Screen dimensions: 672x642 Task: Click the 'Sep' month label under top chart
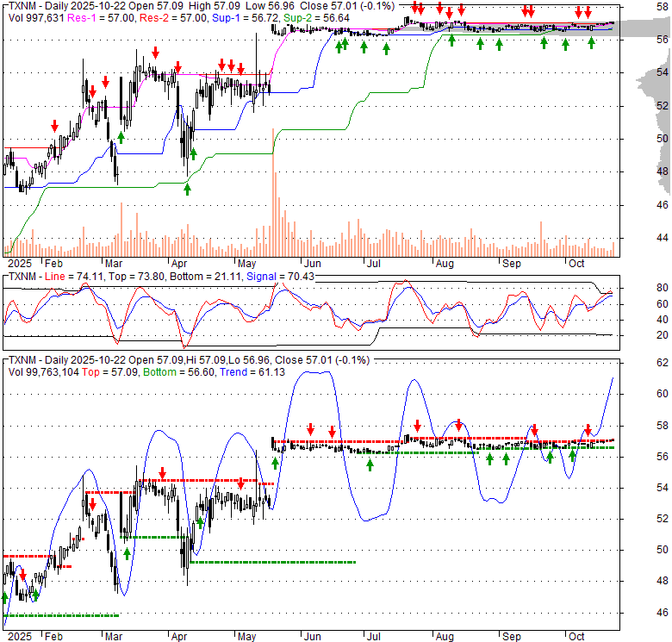point(511,263)
